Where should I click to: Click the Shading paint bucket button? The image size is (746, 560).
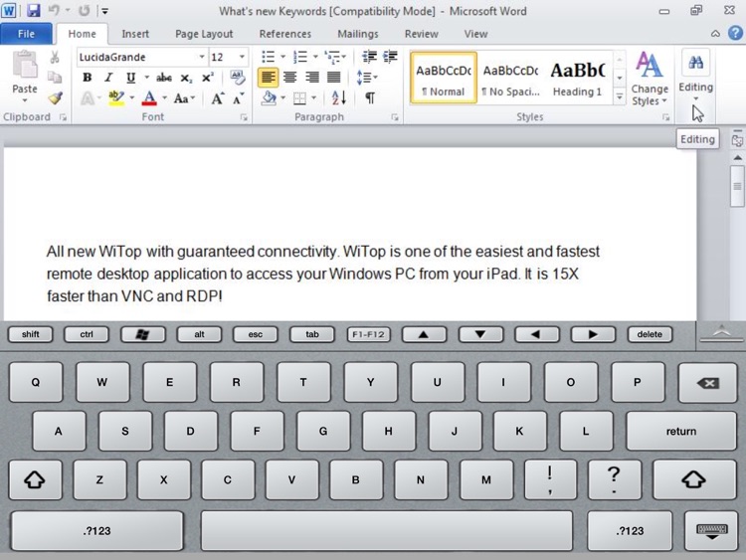pyautogui.click(x=269, y=98)
